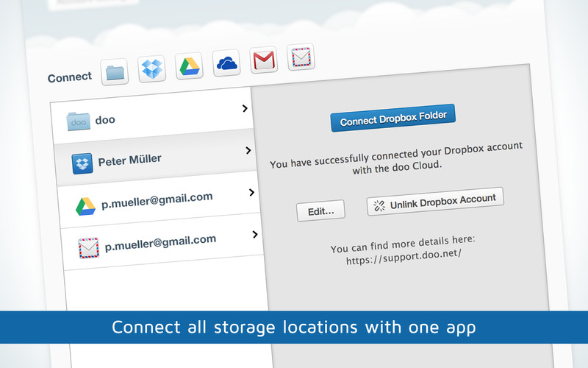
Task: Click Dropbox icon beside Peter Müller
Action: tap(82, 163)
